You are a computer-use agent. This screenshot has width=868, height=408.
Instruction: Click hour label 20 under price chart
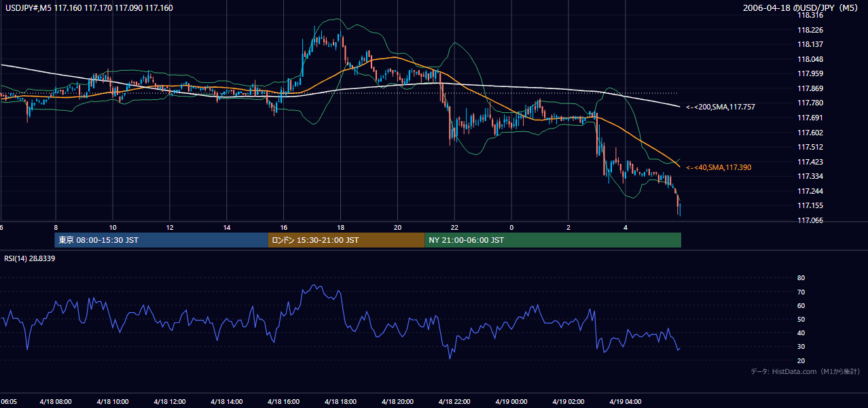[398, 227]
